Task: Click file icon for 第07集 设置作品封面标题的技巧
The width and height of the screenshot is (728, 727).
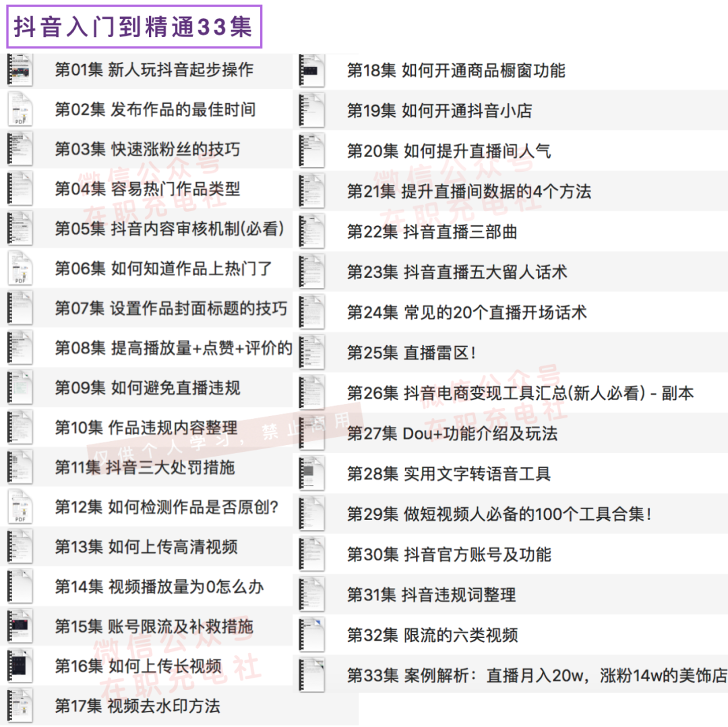Action: (20, 308)
